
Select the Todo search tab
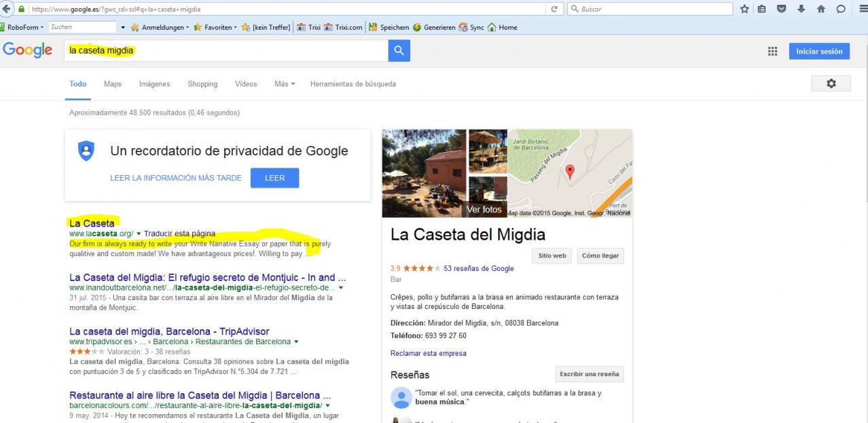pos(78,84)
